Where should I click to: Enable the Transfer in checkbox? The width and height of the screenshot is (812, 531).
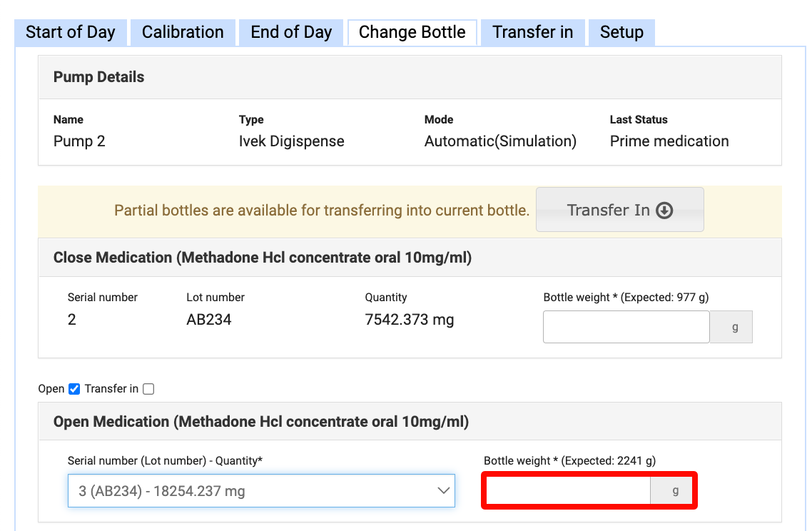tap(148, 389)
